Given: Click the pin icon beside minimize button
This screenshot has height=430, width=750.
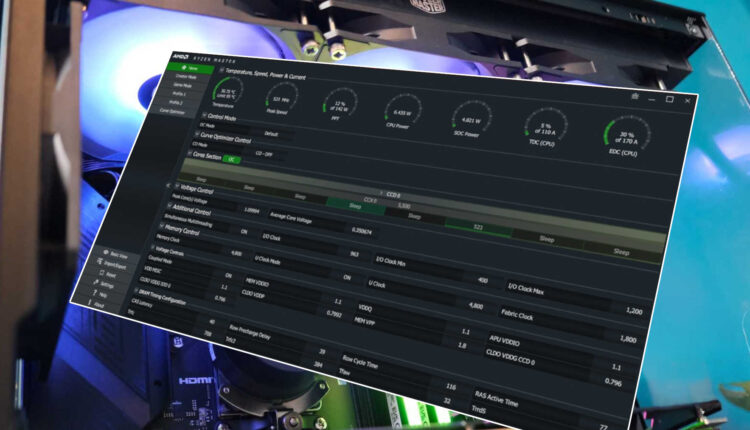Looking at the screenshot, I should [634, 97].
